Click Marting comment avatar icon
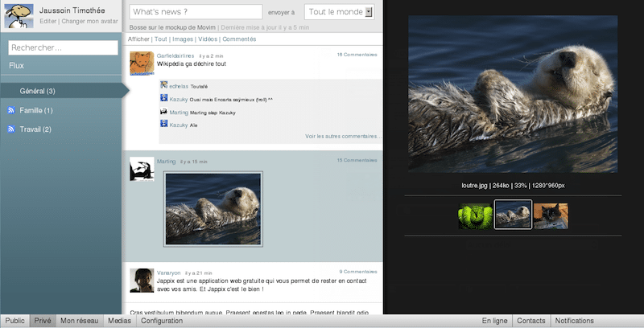The width and height of the screenshot is (644, 328). click(164, 111)
